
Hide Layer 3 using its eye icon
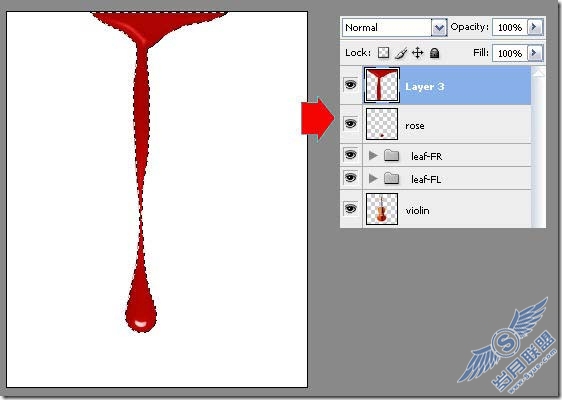[x=351, y=85]
